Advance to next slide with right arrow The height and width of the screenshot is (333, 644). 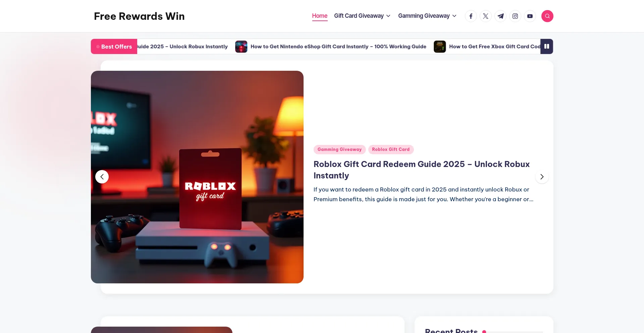coord(542,177)
